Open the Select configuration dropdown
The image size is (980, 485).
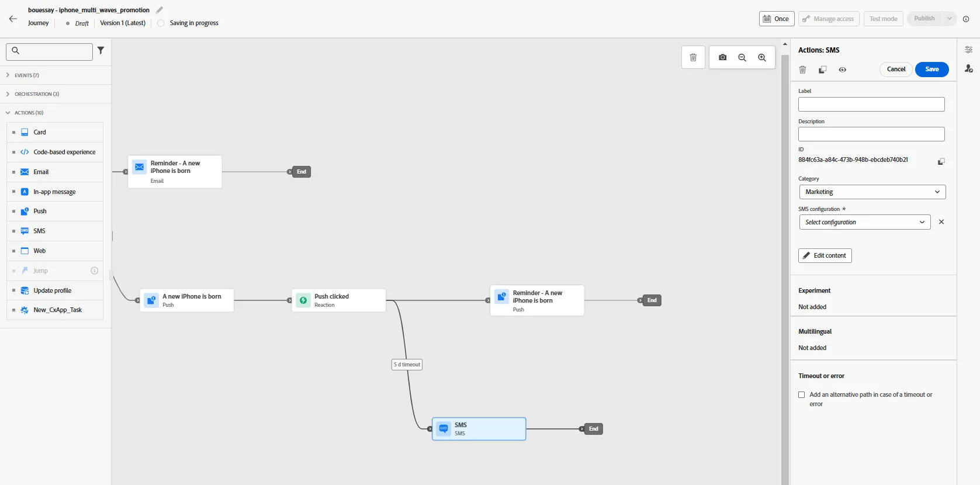point(864,222)
